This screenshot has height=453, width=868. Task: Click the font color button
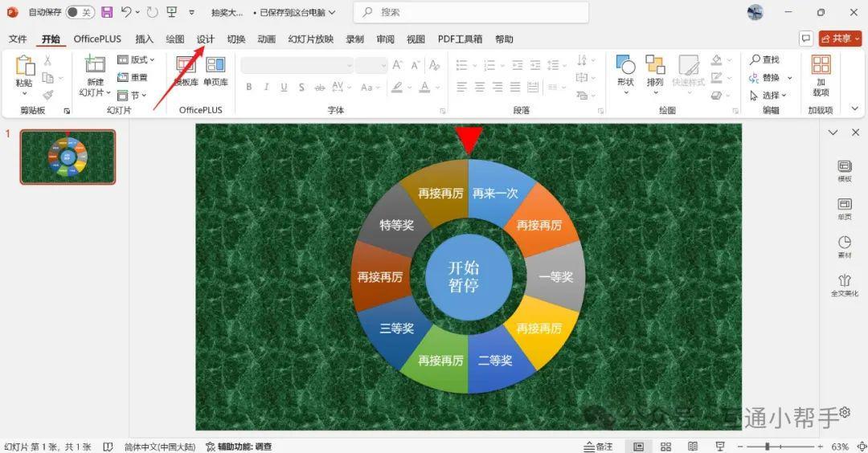(x=424, y=87)
